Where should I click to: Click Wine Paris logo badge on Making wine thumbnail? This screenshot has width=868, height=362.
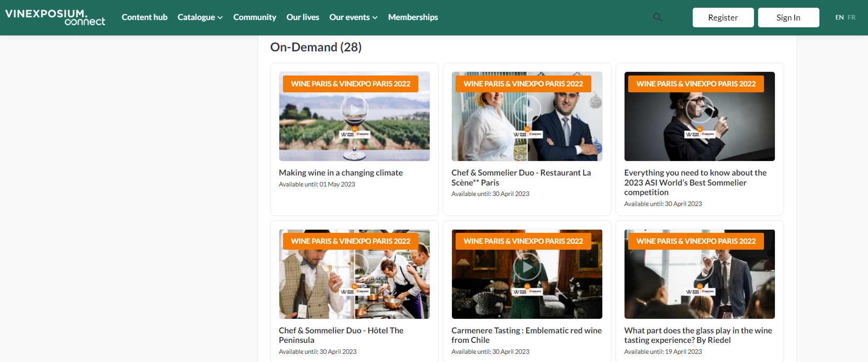(x=355, y=134)
